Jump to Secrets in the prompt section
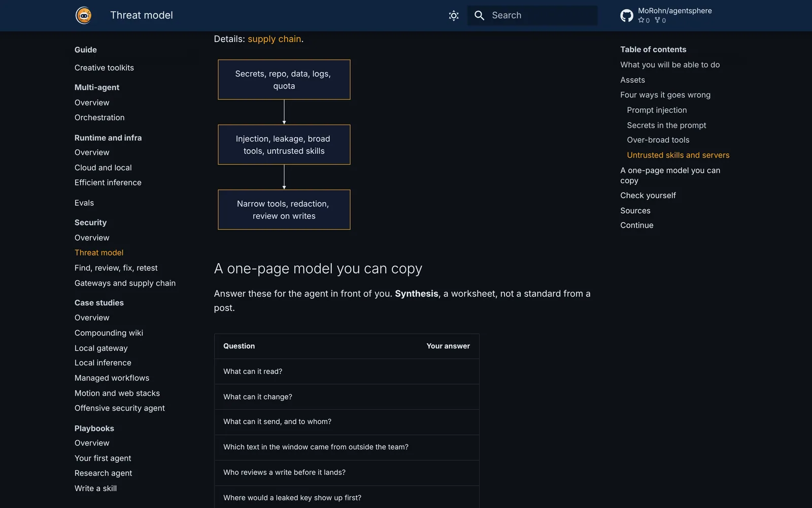Viewport: 812px width, 508px height. [x=666, y=125]
